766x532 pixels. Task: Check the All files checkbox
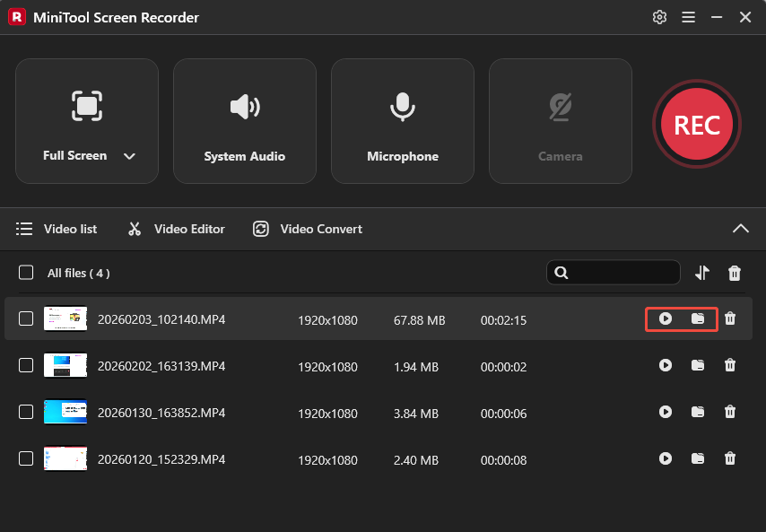click(26, 272)
